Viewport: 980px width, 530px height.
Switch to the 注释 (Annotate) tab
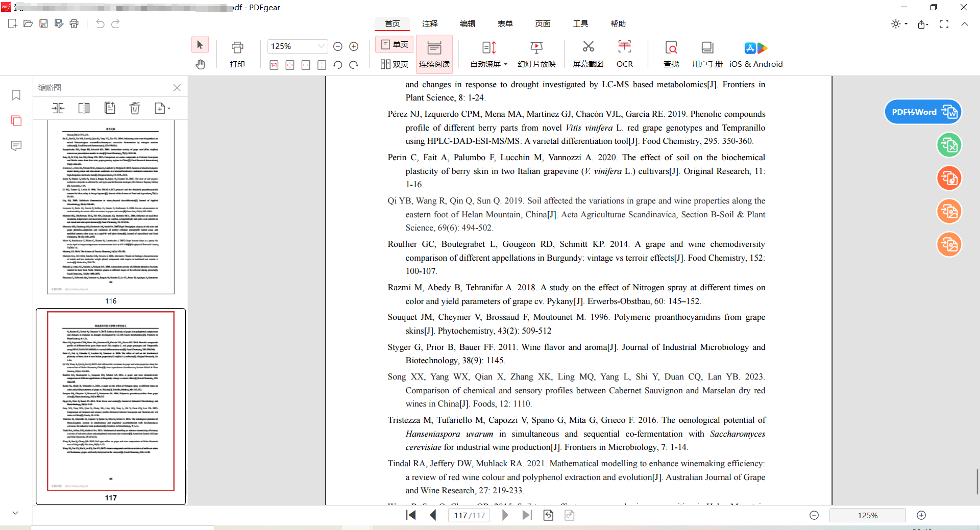click(430, 24)
